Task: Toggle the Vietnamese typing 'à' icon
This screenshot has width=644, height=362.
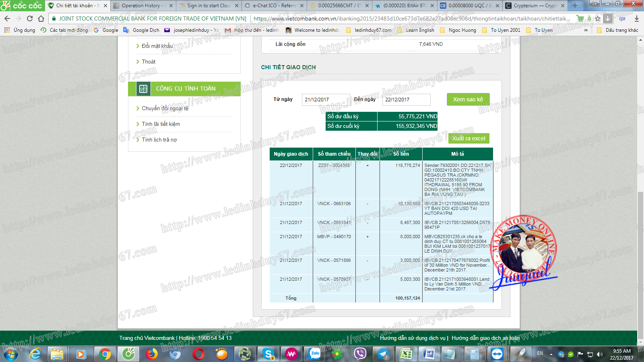Action: point(589,19)
